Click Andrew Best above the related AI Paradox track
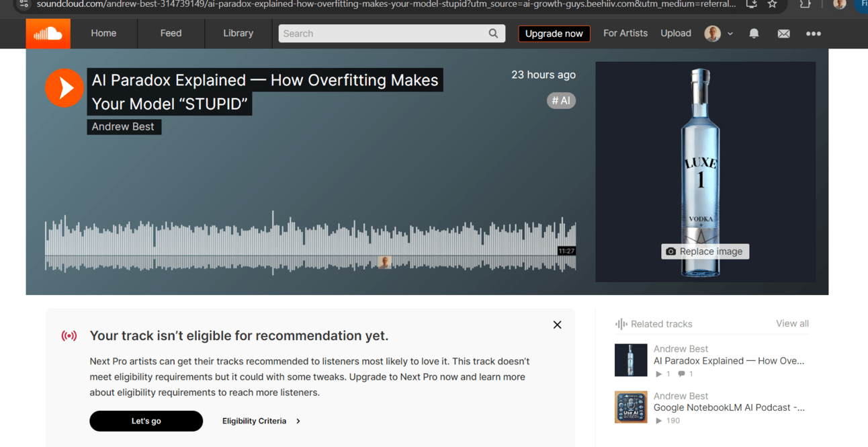868x447 pixels. [681, 349]
